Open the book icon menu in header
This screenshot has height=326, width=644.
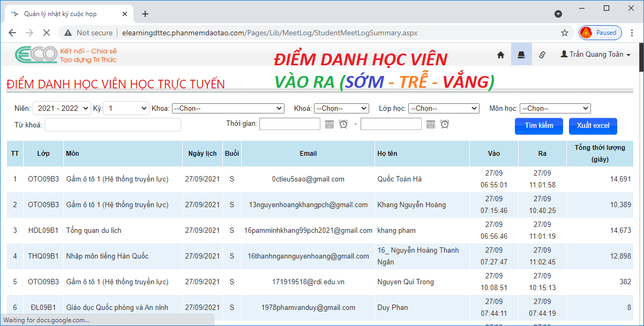coord(521,55)
